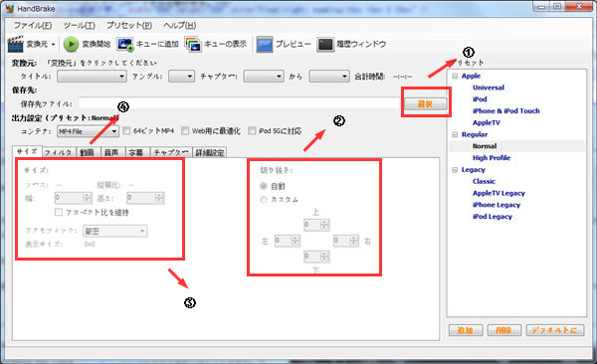The image size is (597, 364).
Task: Click the プレビュー preview icon
Action: click(265, 44)
